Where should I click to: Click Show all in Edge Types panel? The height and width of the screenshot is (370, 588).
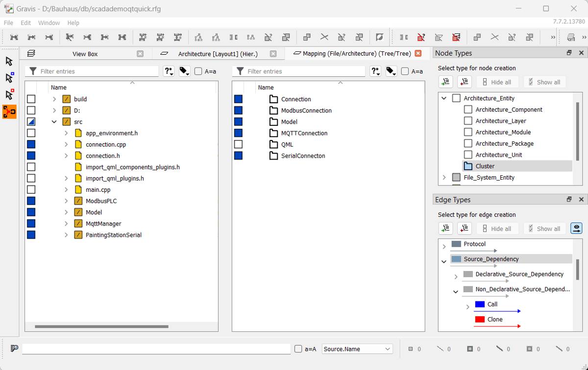[543, 229]
